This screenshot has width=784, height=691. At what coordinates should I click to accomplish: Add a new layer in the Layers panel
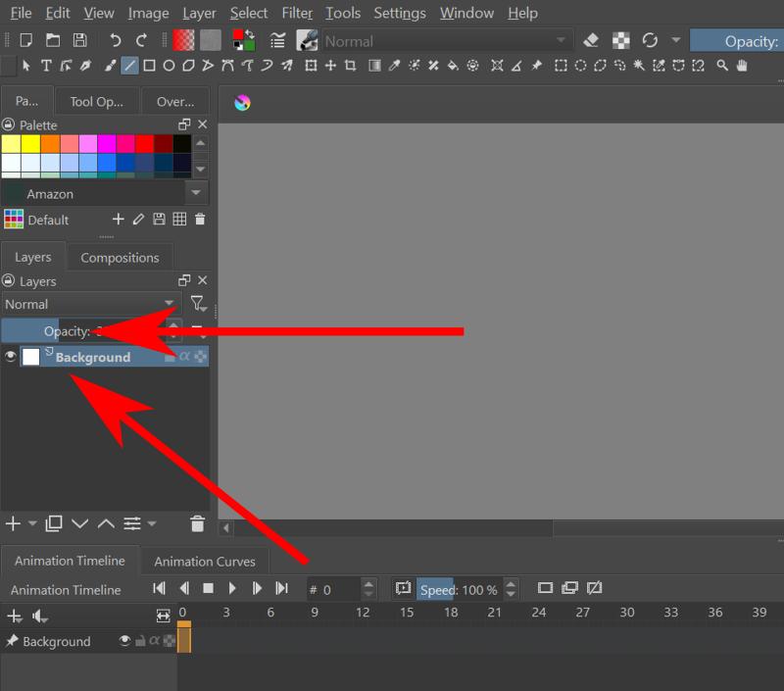point(12,523)
